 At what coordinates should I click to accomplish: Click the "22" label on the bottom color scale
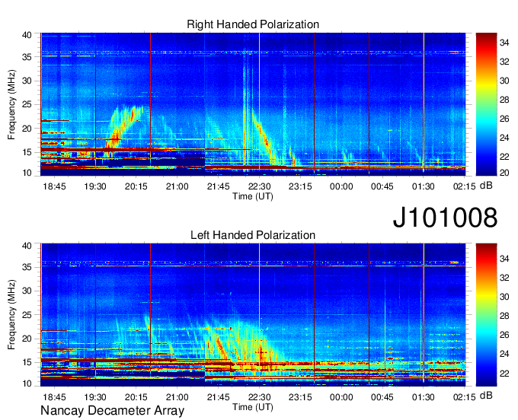pos(504,374)
